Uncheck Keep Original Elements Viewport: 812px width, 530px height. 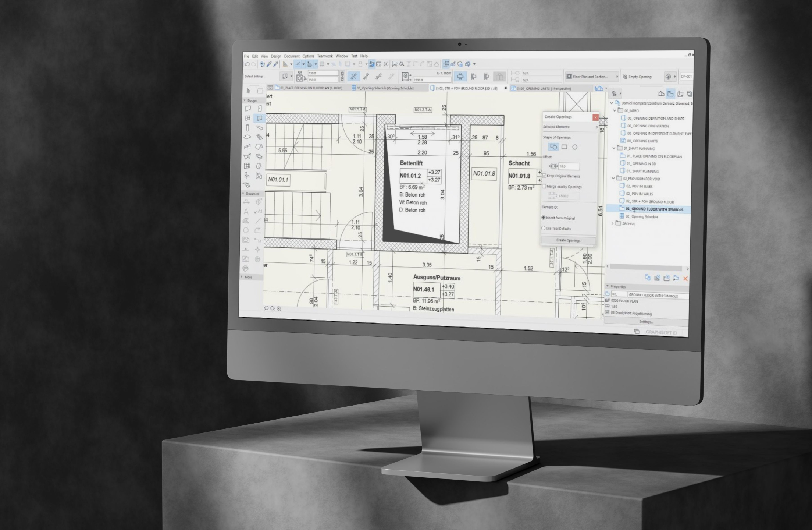point(544,176)
